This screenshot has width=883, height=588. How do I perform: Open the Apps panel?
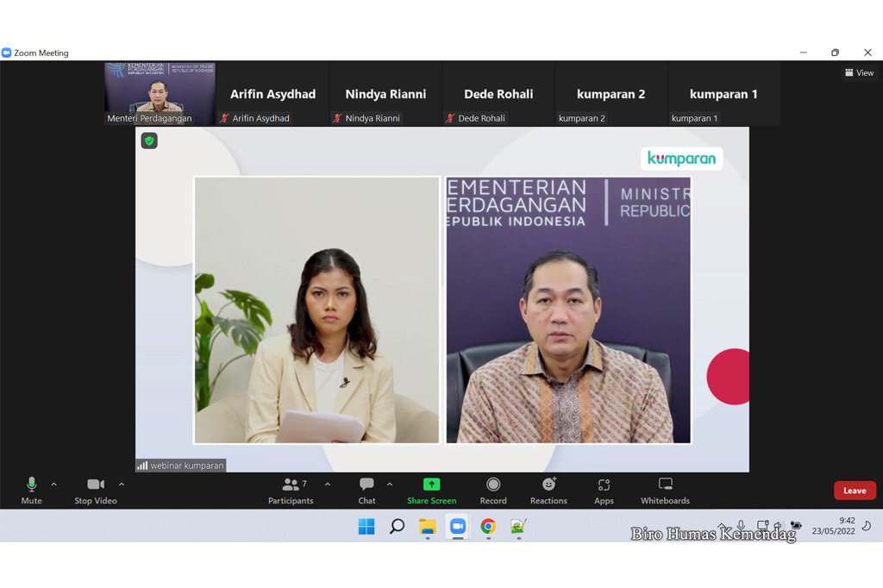(x=604, y=490)
